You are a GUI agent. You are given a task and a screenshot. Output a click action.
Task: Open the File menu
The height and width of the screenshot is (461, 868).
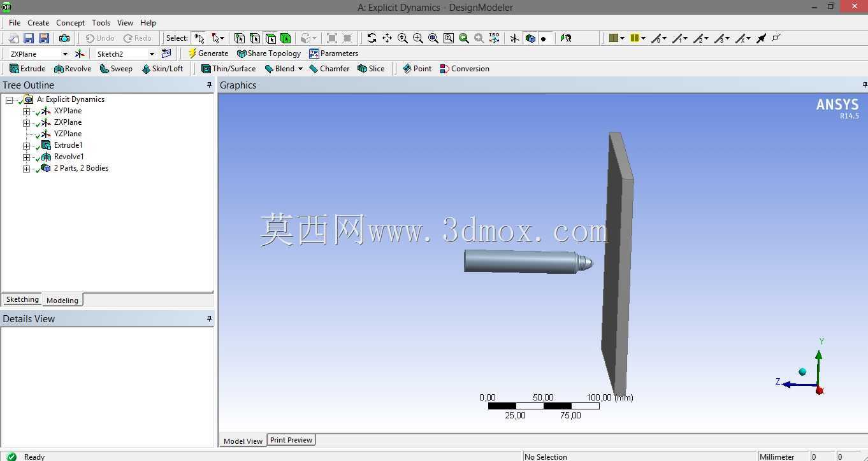(15, 23)
